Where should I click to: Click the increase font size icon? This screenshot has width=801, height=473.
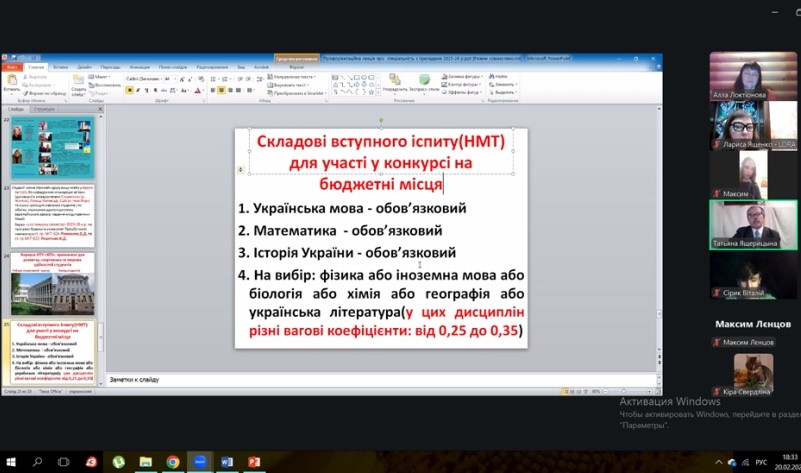pos(182,79)
